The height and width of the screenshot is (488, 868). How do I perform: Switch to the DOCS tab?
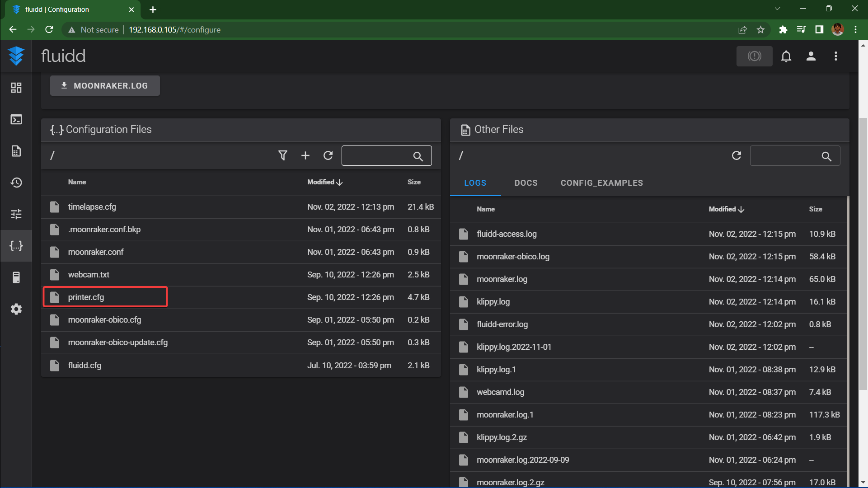[526, 183]
